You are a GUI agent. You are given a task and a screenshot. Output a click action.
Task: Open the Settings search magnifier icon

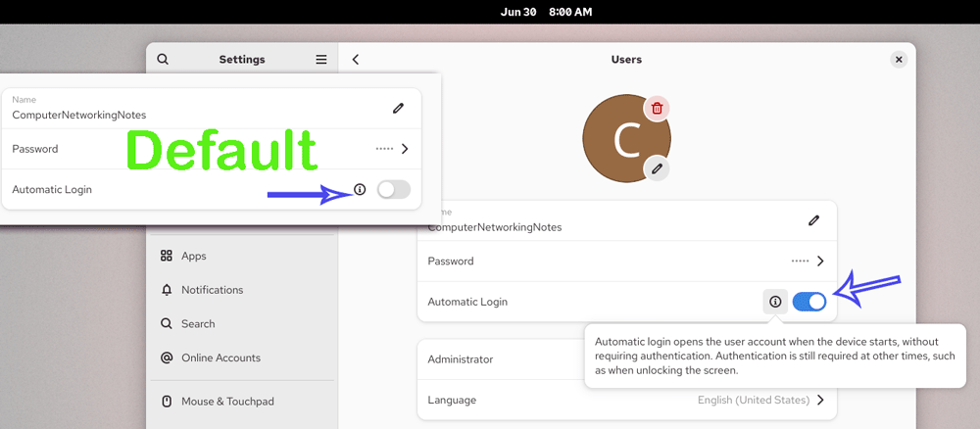(163, 60)
